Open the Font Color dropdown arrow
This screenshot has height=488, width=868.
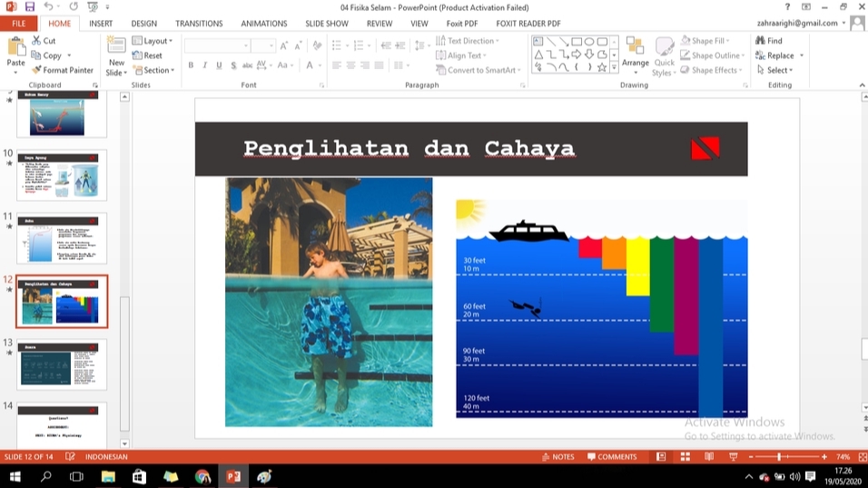[320, 65]
